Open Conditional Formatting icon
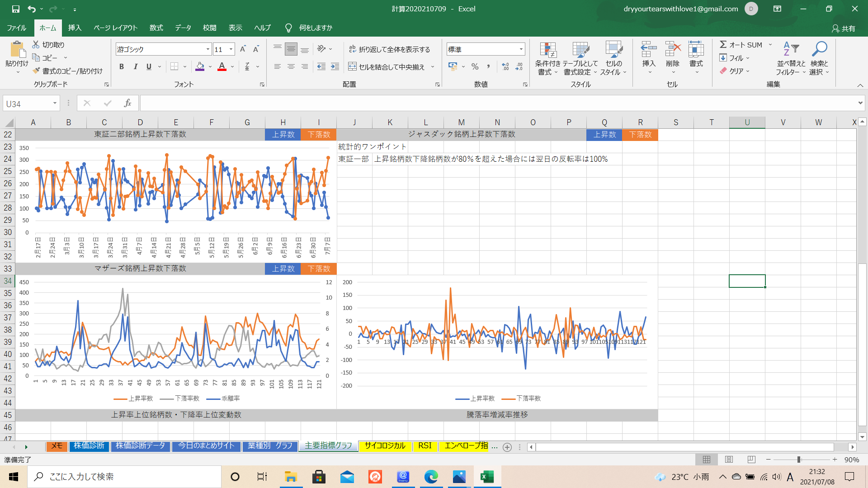 point(547,51)
